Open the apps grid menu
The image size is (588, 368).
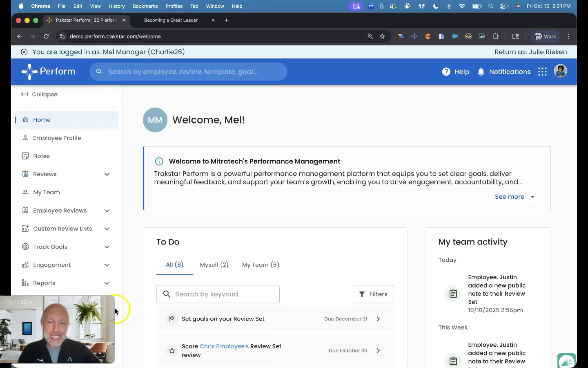(x=542, y=72)
